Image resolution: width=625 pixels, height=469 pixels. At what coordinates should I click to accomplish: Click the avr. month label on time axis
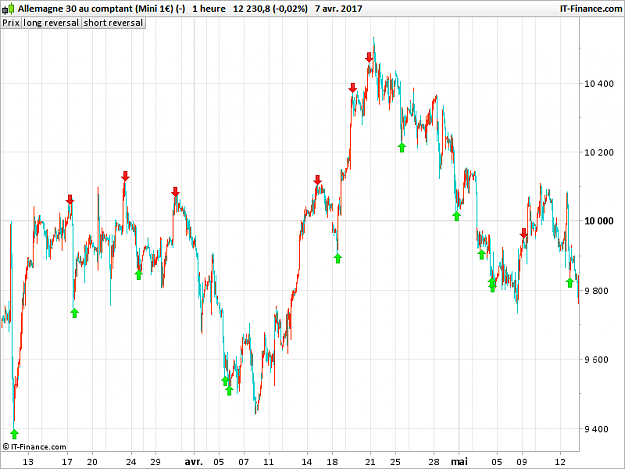(x=194, y=462)
